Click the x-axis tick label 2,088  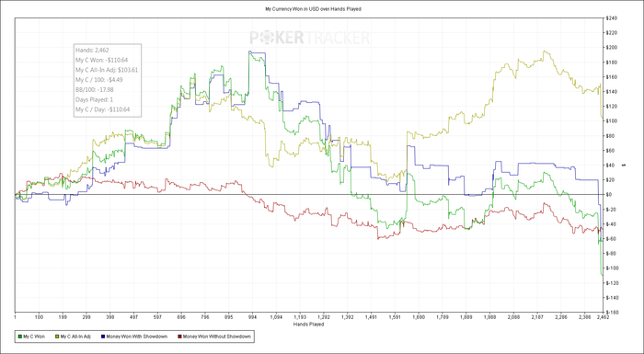pyautogui.click(x=513, y=317)
